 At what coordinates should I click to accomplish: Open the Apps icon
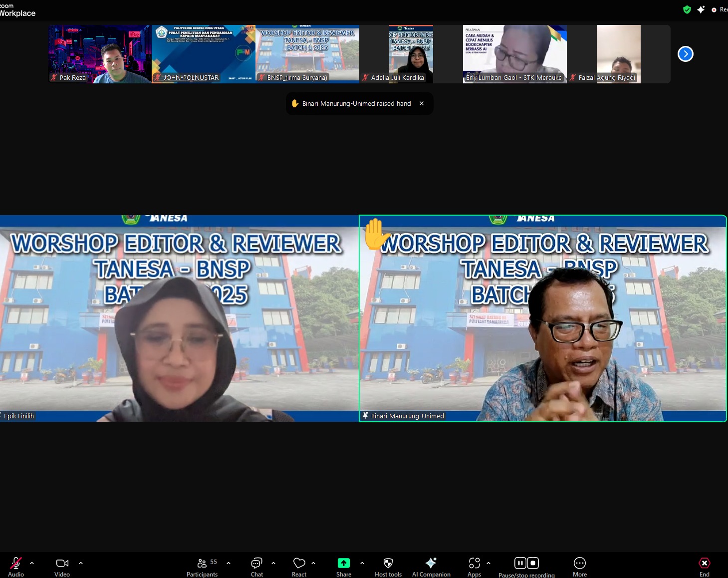click(x=474, y=564)
